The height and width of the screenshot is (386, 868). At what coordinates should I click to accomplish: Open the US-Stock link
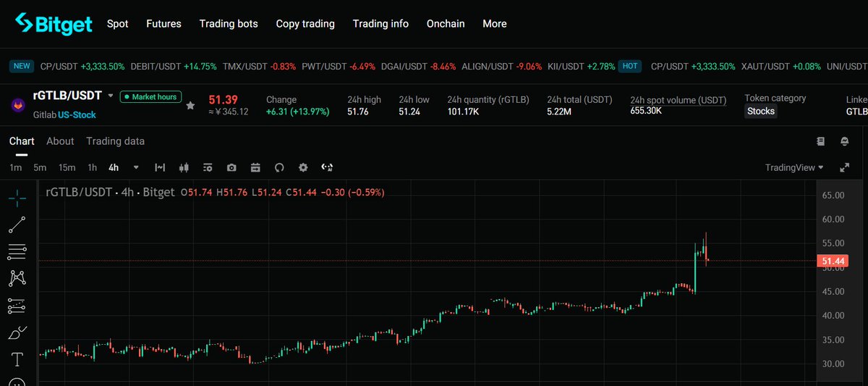(77, 115)
